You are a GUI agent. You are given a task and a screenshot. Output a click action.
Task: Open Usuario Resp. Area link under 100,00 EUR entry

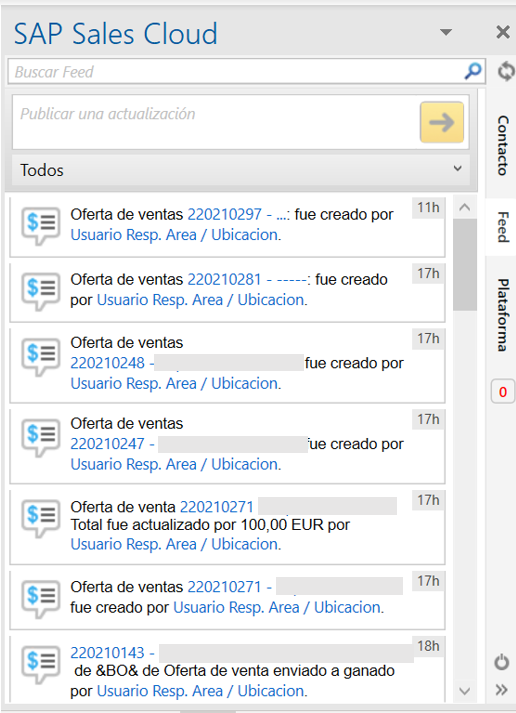coord(175,544)
